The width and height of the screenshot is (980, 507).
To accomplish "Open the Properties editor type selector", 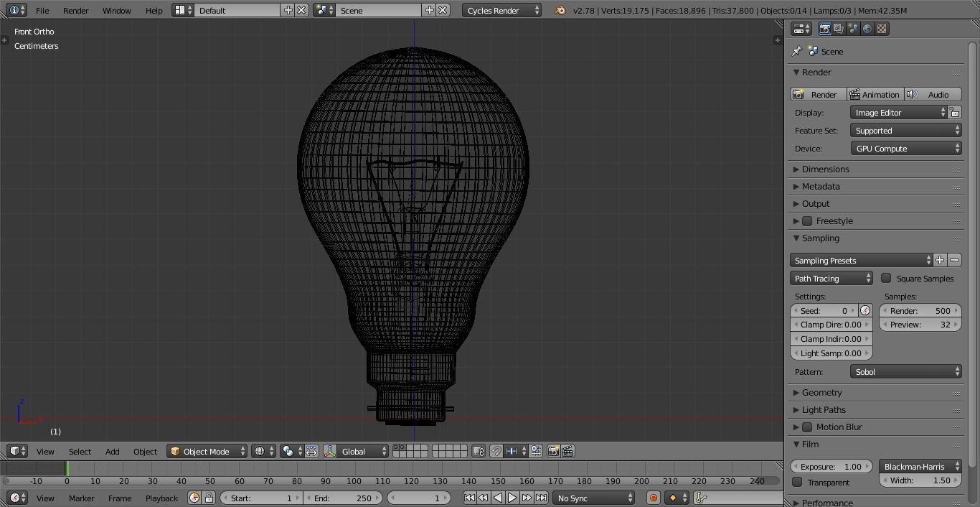I will 801,29.
